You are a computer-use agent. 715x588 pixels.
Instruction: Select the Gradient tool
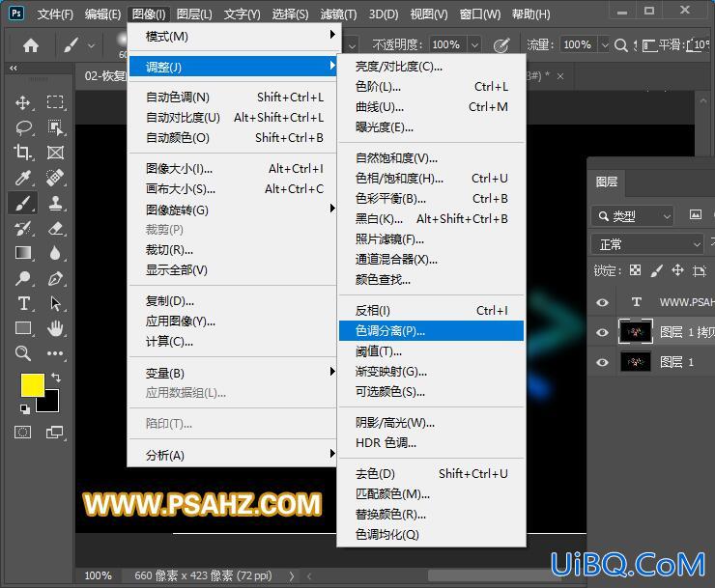click(23, 253)
